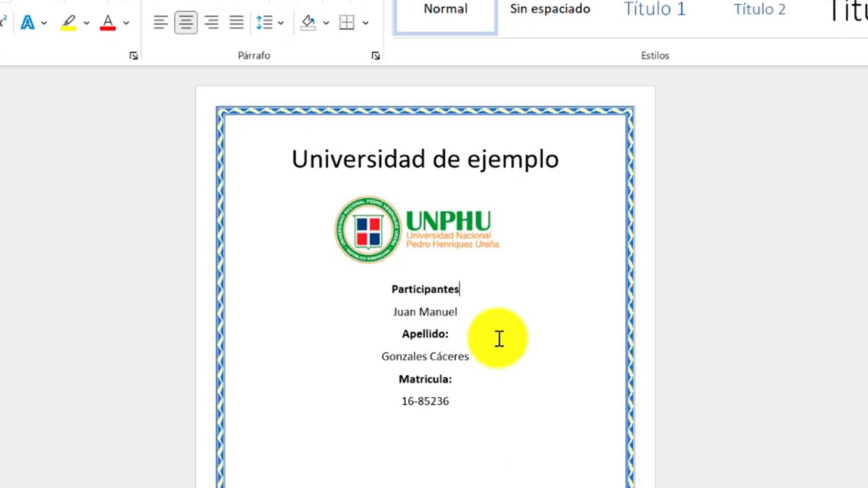This screenshot has height=488, width=868.
Task: Apply the Título 1 style
Action: pos(654,9)
